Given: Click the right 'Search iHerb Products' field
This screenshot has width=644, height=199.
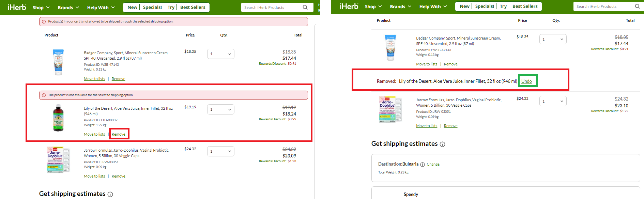Looking at the screenshot, I should 603,6.
